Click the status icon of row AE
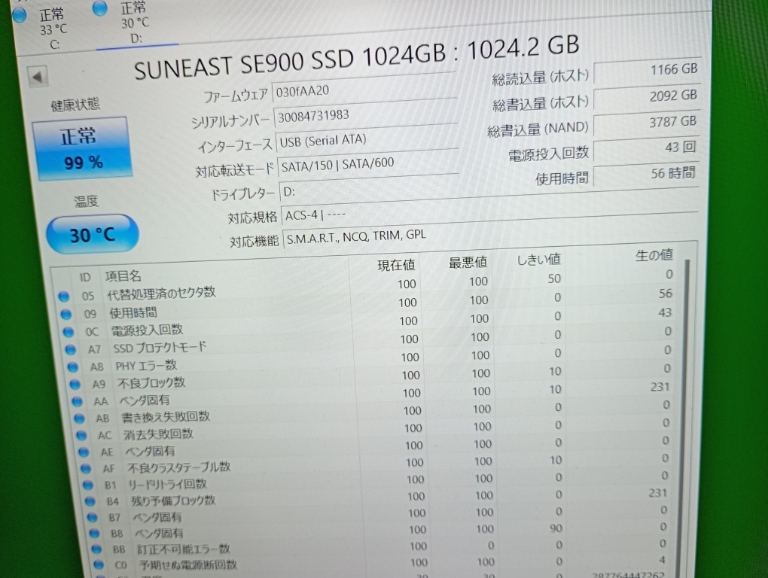Screen dimensions: 768x578 click(83, 452)
